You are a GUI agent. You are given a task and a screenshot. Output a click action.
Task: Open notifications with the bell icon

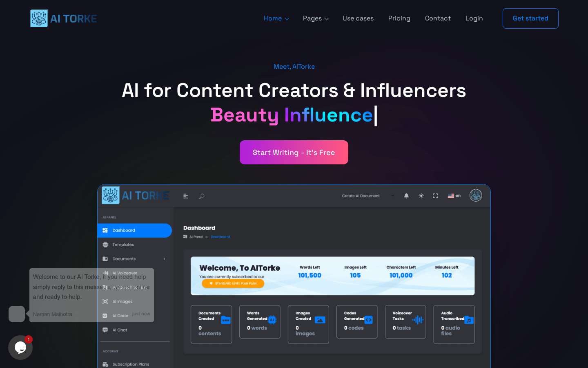pyautogui.click(x=406, y=196)
